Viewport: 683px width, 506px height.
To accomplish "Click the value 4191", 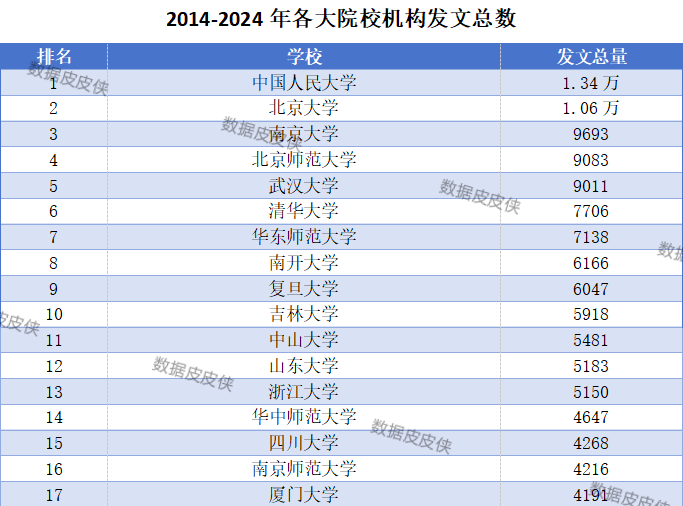I will tap(591, 495).
